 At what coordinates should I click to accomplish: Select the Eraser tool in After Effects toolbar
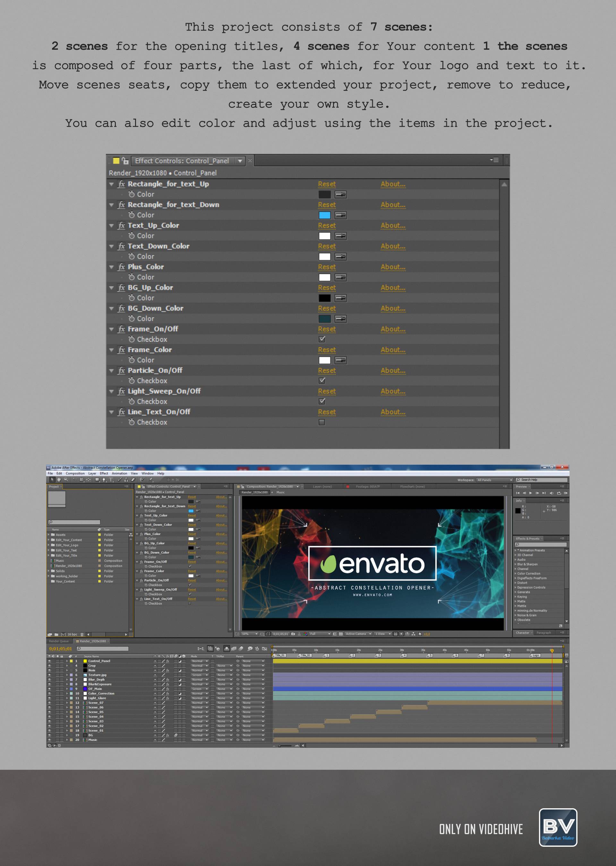click(x=133, y=480)
